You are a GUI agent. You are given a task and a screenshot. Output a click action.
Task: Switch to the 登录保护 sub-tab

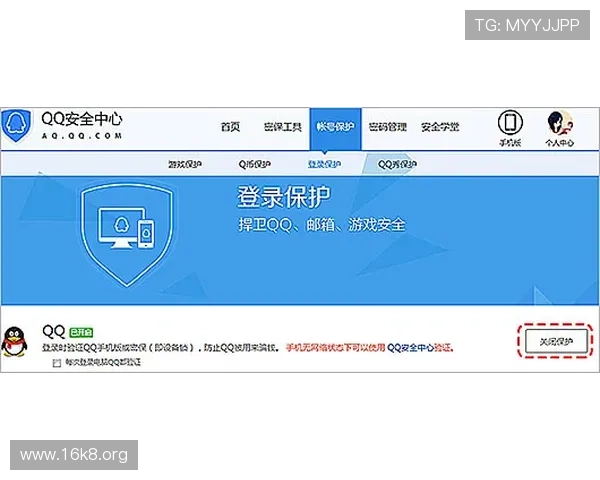(324, 164)
